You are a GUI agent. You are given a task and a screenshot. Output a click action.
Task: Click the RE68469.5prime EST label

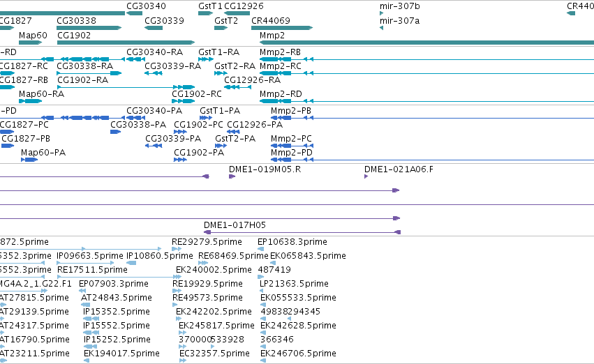pos(233,256)
